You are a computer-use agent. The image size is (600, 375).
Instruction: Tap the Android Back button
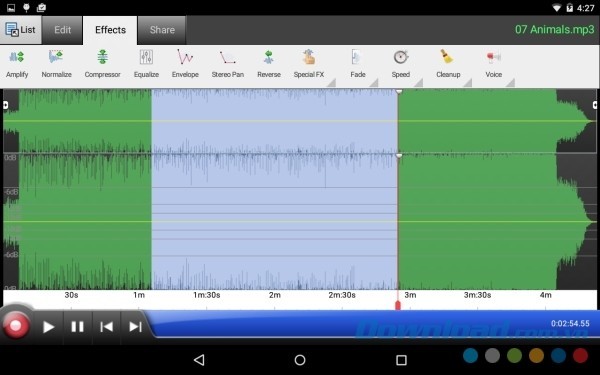pos(199,360)
